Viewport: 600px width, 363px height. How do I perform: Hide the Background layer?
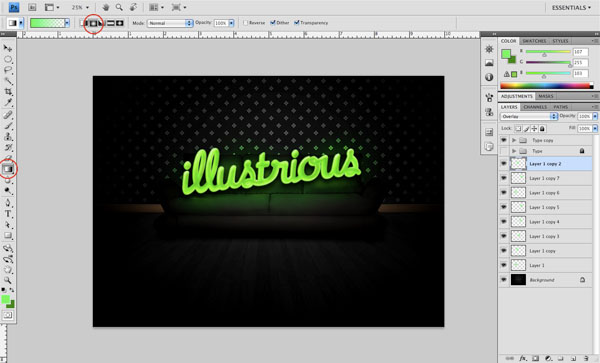(504, 280)
